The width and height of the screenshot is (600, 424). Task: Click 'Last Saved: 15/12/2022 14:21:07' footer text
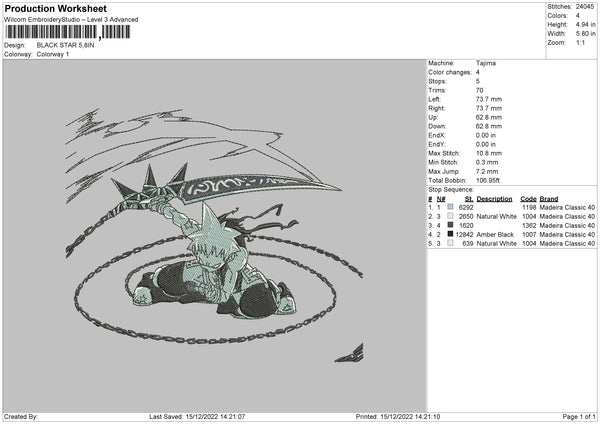197,416
